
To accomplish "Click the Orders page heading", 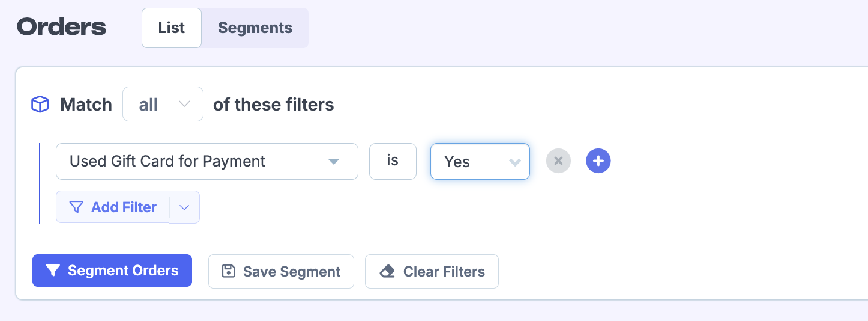I will 61,27.
